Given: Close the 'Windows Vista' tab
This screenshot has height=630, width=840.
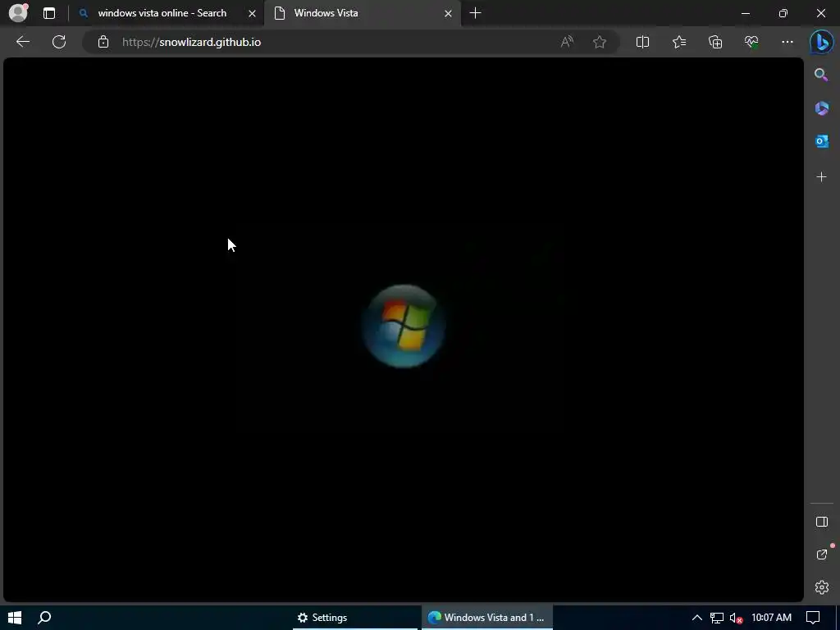Looking at the screenshot, I should 449,13.
